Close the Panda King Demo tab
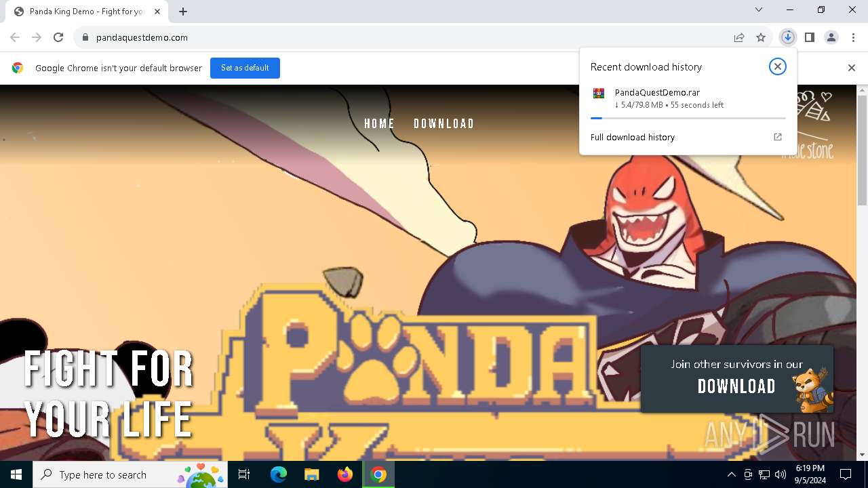 pos(157,12)
